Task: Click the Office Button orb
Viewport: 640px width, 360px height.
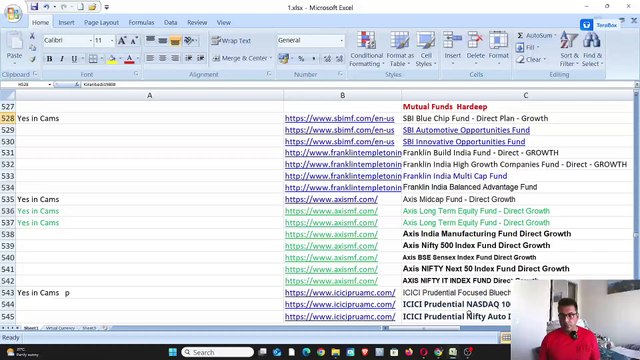Action: click(x=13, y=13)
